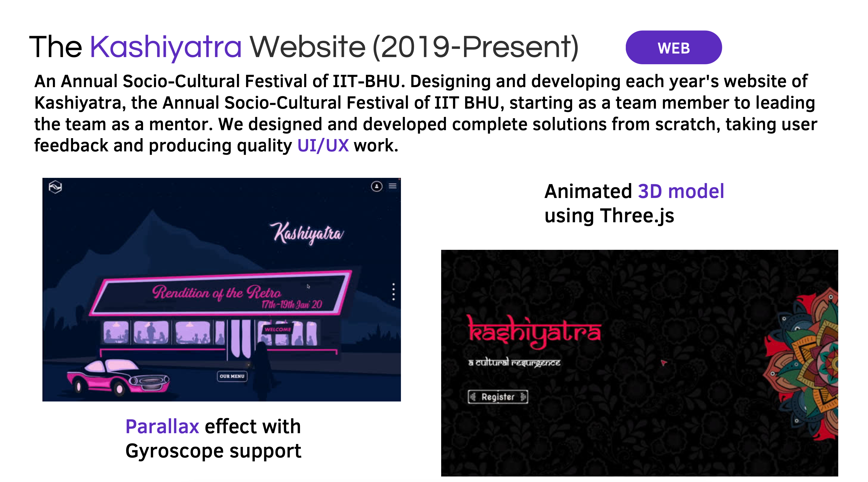Select the 3D mandala website thumbnail
This screenshot has width=868, height=482.
point(639,363)
